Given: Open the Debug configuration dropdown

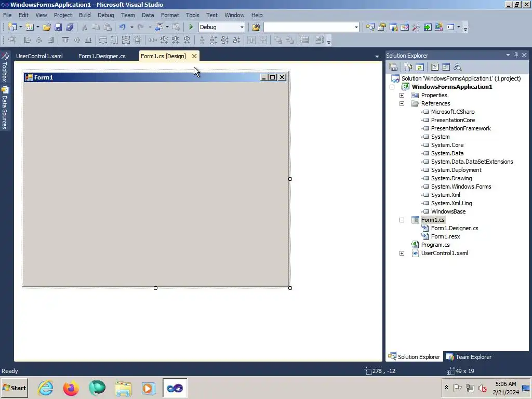Looking at the screenshot, I should click(x=242, y=27).
